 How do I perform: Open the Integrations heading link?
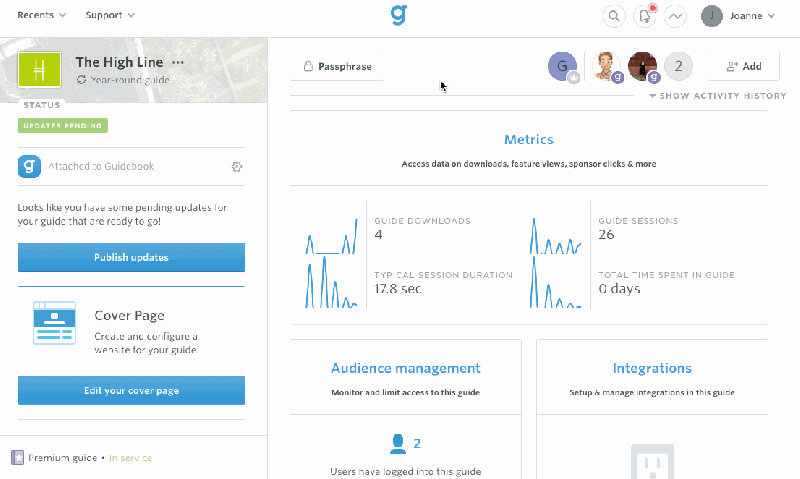tap(652, 368)
